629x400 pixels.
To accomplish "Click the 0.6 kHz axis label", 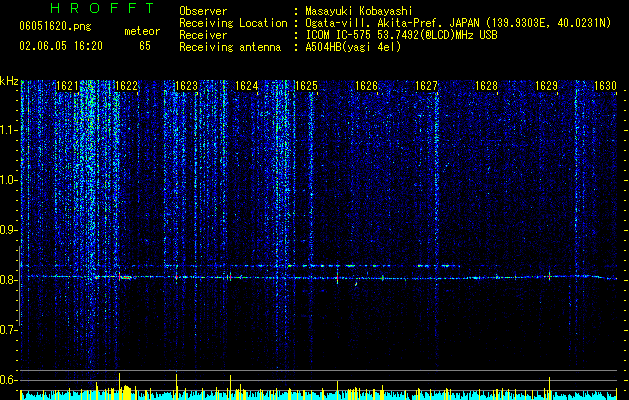I will (x=8, y=380).
